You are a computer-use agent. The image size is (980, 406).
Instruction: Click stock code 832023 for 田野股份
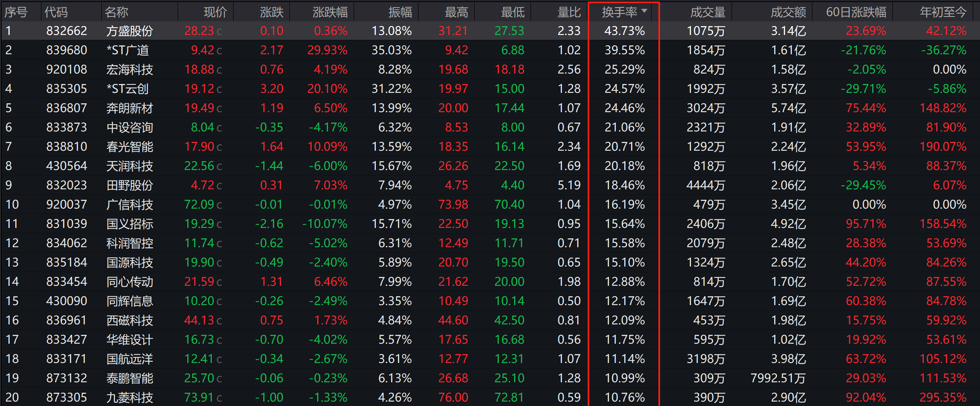click(x=66, y=185)
